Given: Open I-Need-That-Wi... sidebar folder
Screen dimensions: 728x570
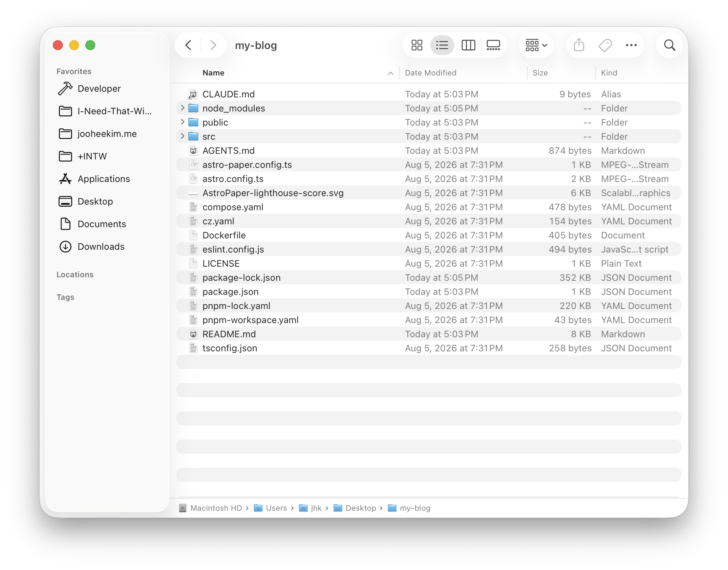Looking at the screenshot, I should (115, 111).
